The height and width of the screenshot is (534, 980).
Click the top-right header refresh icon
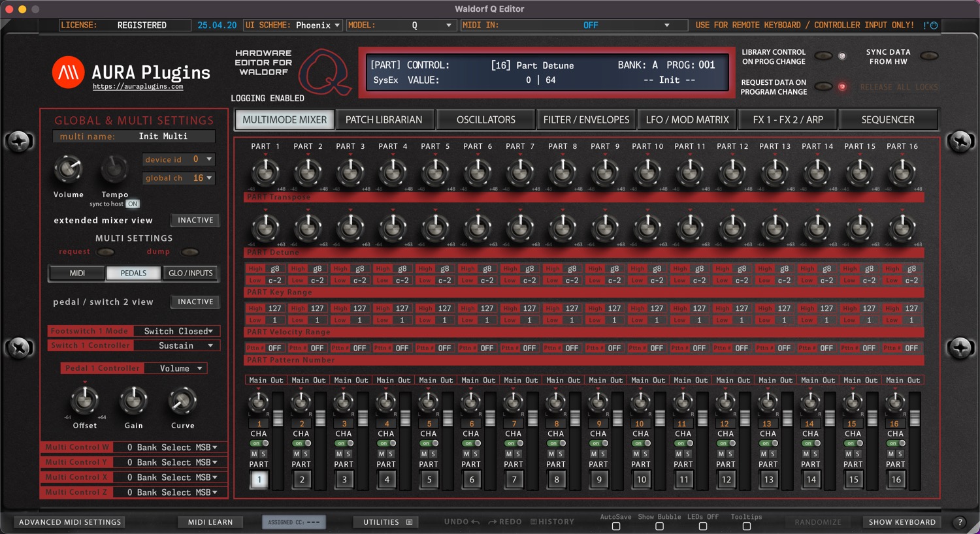[x=934, y=25]
